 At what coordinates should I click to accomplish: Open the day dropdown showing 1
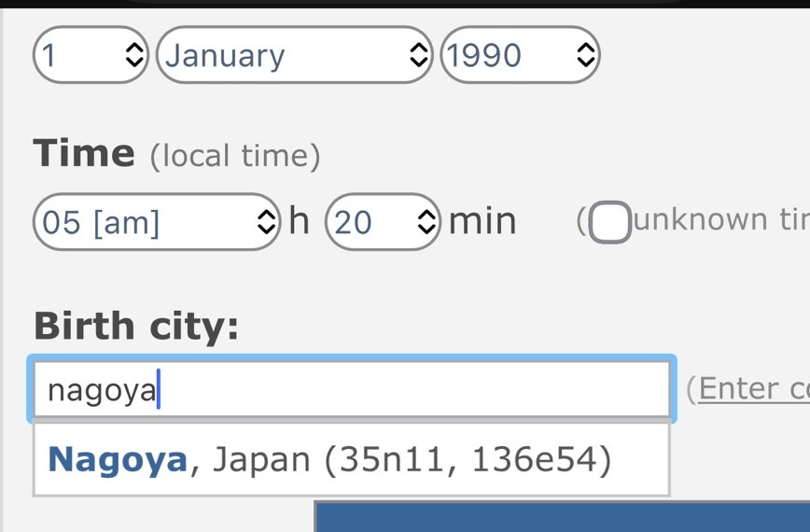[x=79, y=56]
